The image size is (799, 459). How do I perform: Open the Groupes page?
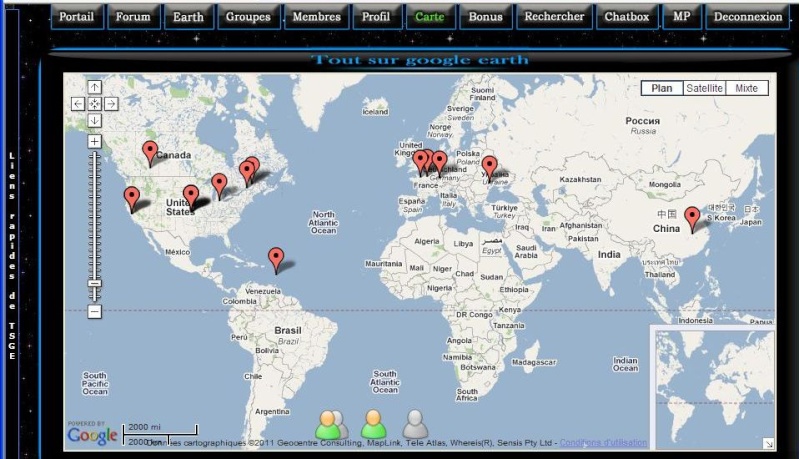click(248, 17)
